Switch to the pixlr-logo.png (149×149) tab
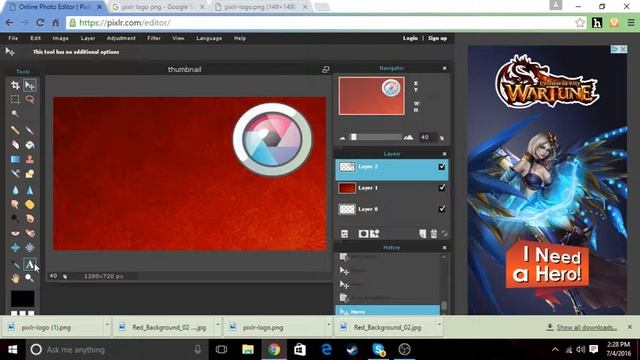640x360 pixels. pyautogui.click(x=261, y=7)
